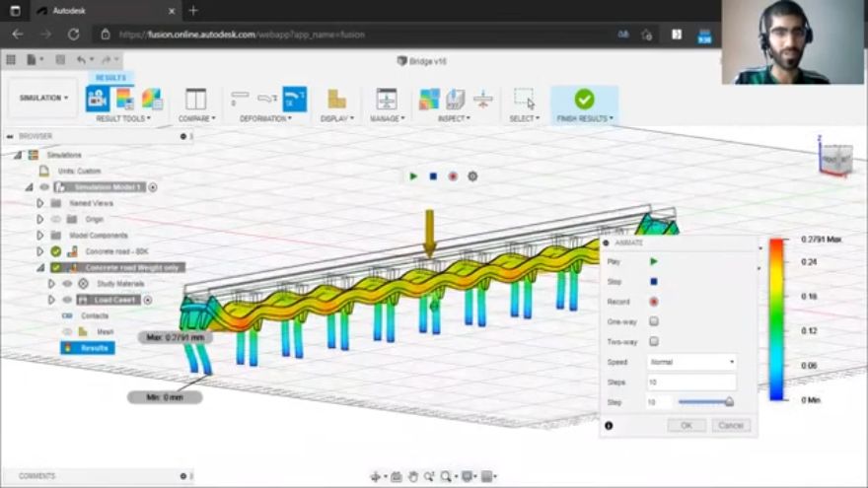The image size is (868, 488).
Task: Open Display Settings in navigation bar
Action: click(468, 476)
